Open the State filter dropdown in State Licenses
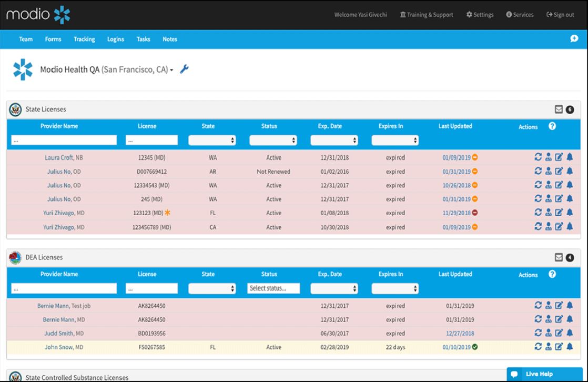Viewport: 588px width, 382px height. [x=212, y=140]
